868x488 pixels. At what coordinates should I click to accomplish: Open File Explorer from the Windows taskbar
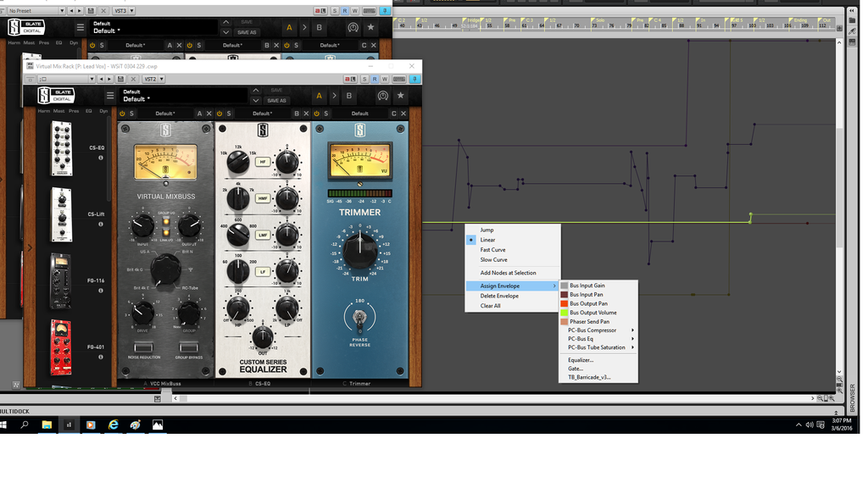click(x=47, y=424)
